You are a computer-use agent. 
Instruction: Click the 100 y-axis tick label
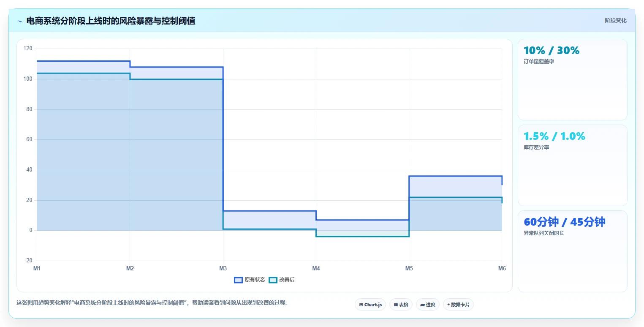(28, 79)
